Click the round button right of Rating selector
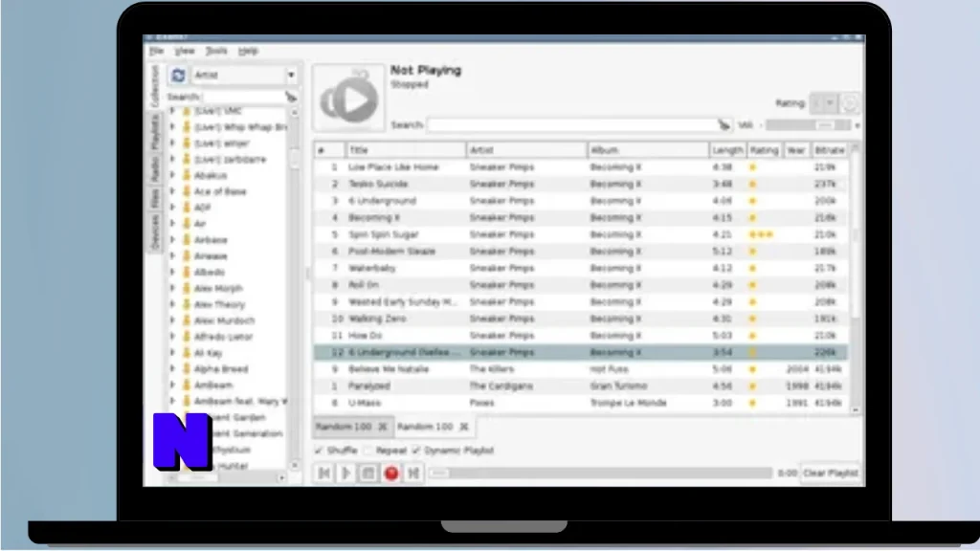980x551 pixels. pos(850,103)
